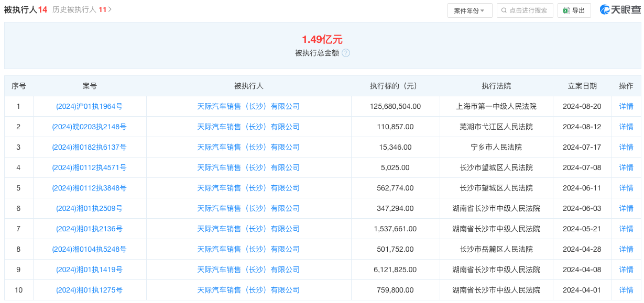Open 详情 for the 6,121,825.00 case
The height and width of the screenshot is (303, 644).
pyautogui.click(x=626, y=270)
